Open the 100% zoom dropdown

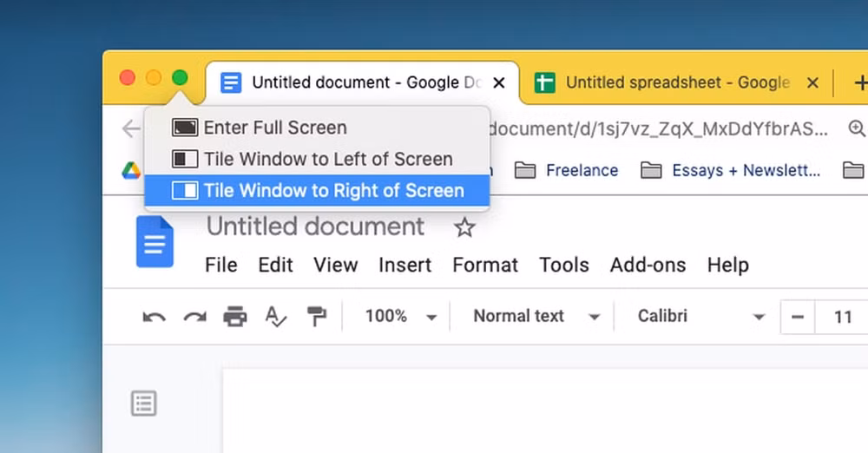[x=400, y=316]
